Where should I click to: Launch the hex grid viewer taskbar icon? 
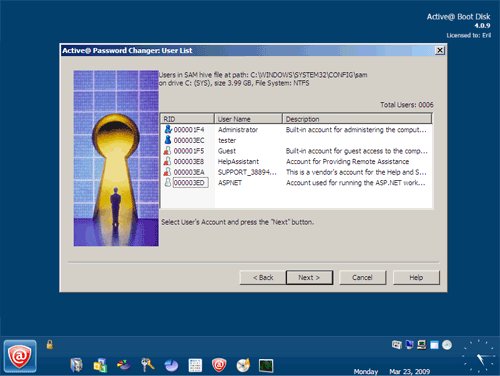pyautogui.click(x=195, y=365)
